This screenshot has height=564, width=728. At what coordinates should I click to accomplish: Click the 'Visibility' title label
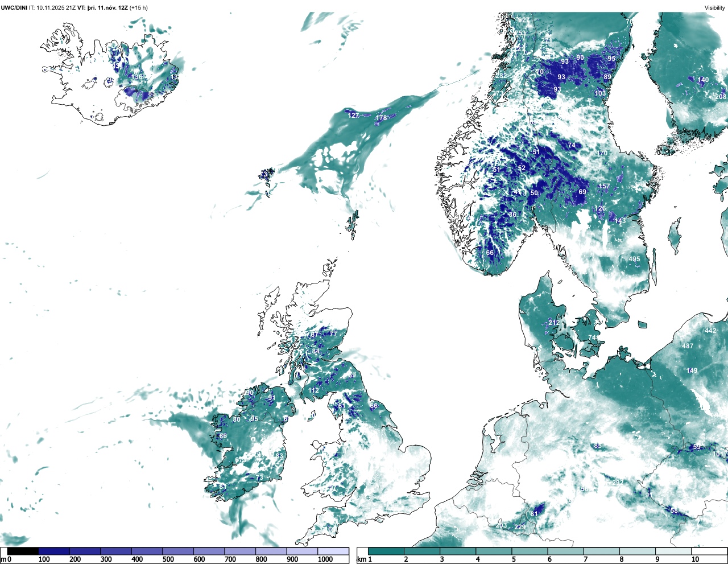(715, 8)
